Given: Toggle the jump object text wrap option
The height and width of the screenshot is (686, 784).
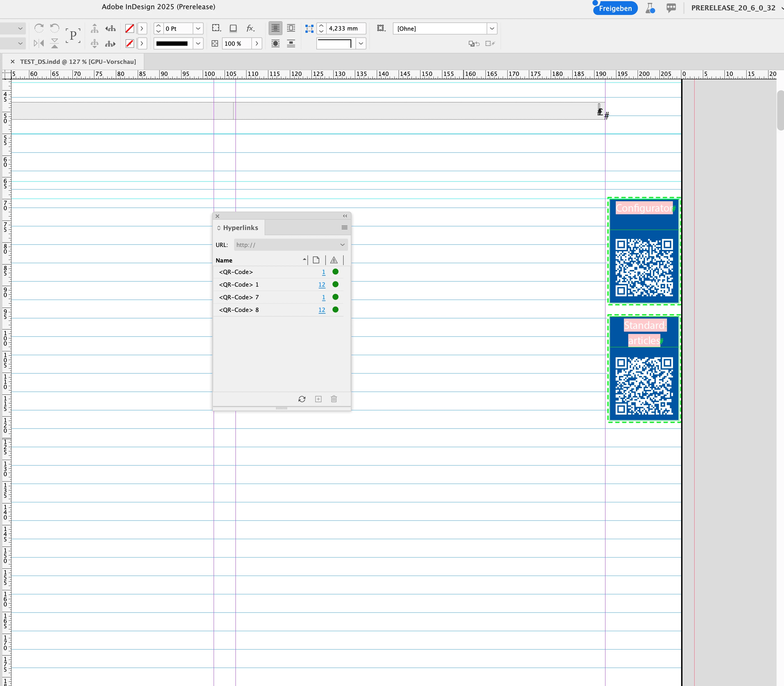Looking at the screenshot, I should tap(291, 43).
